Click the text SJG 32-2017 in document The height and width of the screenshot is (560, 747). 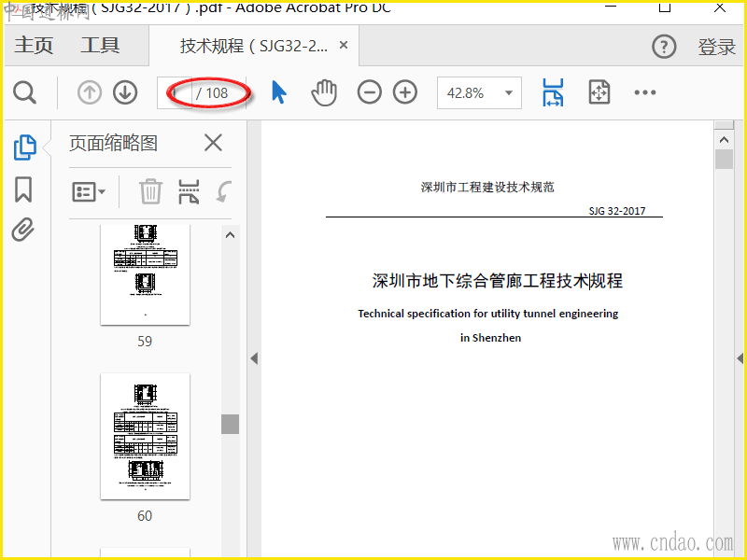click(617, 211)
